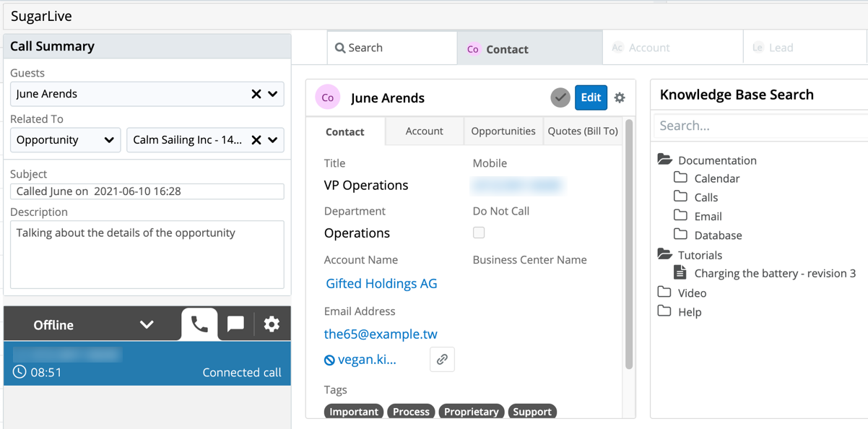Image resolution: width=868 pixels, height=429 pixels.
Task: Click the Search tab magnifier icon
Action: [x=340, y=48]
